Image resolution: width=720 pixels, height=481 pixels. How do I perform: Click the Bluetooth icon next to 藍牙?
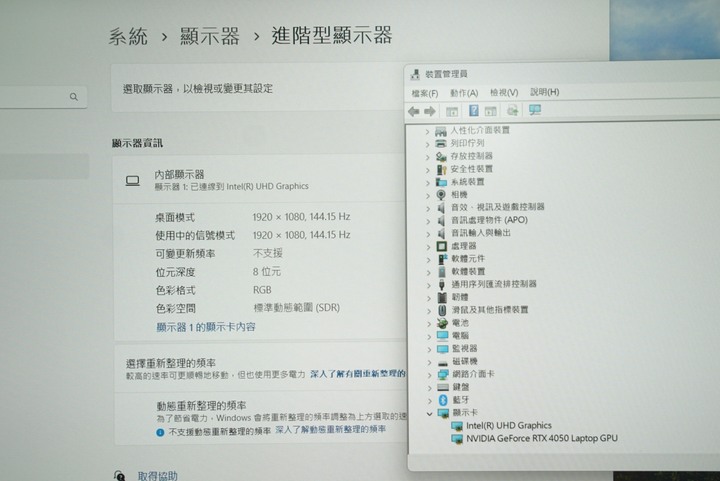coord(443,400)
